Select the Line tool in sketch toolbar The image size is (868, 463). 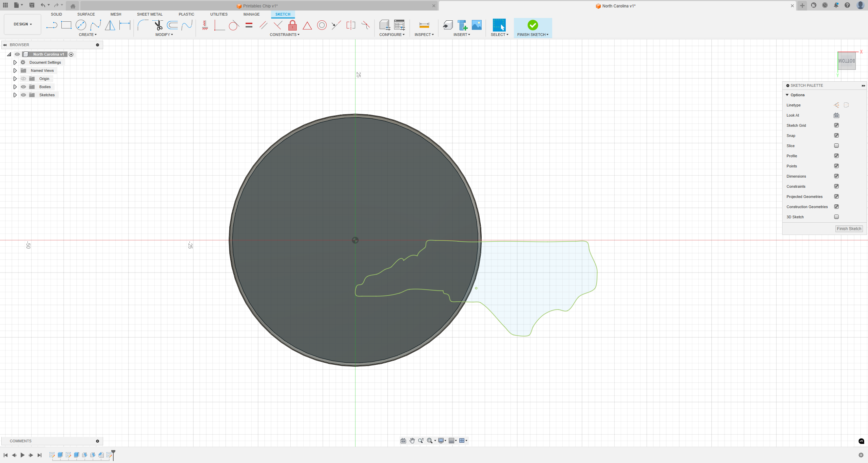point(51,25)
